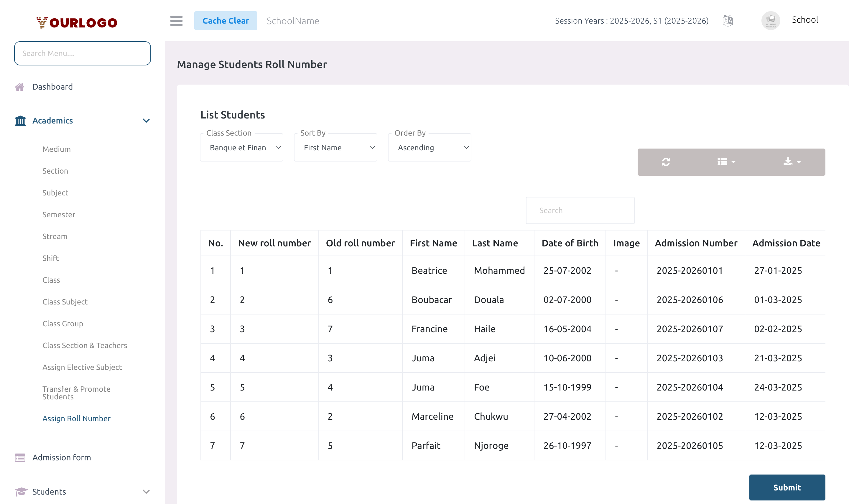This screenshot has height=504, width=849.
Task: Click the table refresh icon
Action: click(x=666, y=162)
